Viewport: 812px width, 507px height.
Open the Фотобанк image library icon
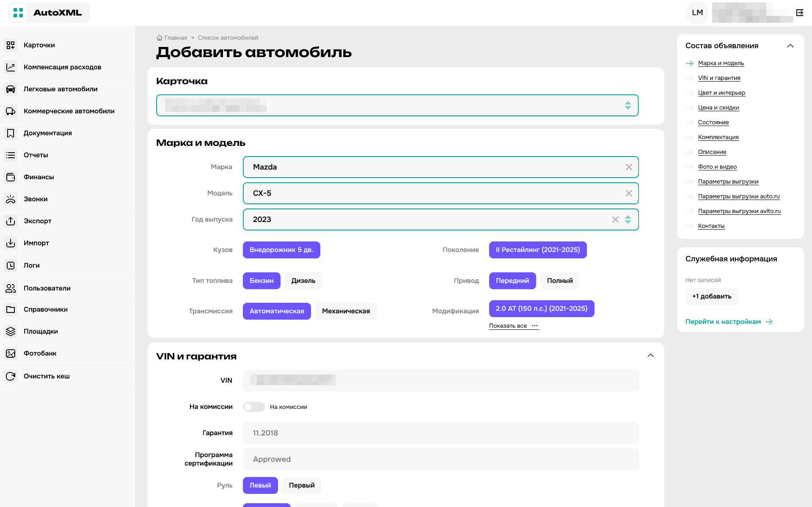point(11,353)
